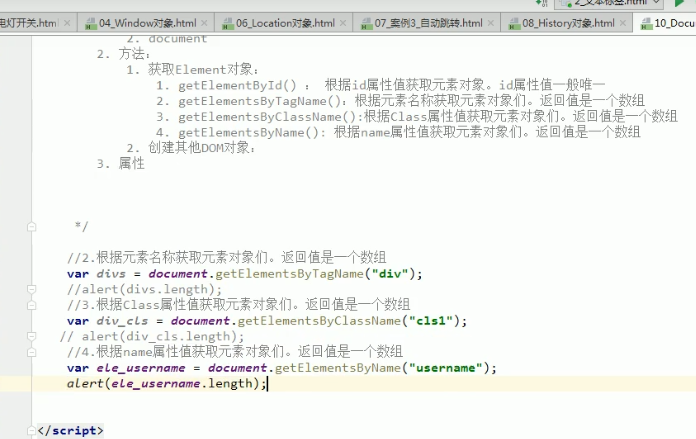Click the getElementsByName() description line
This screenshot has width=696, height=439.
pos(398,132)
